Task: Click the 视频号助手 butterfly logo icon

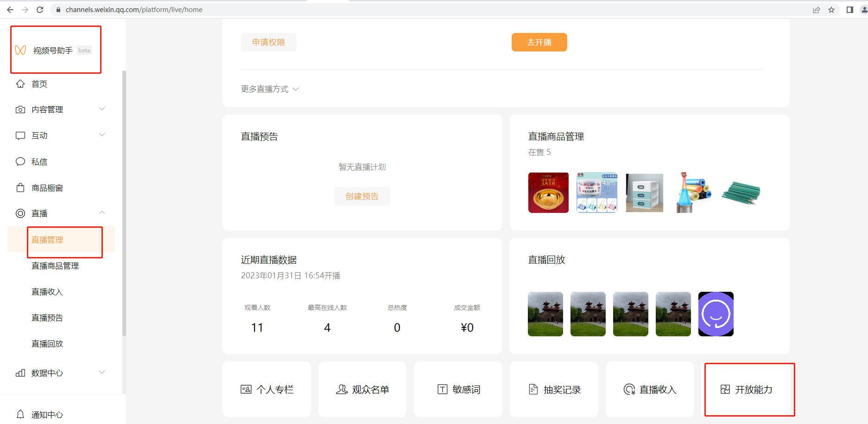Action: tap(20, 50)
